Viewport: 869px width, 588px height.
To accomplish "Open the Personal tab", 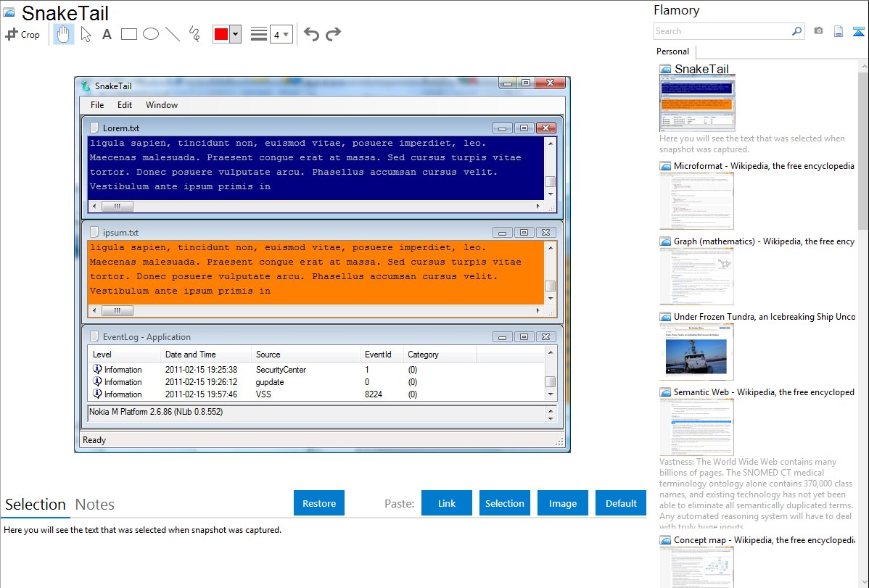I will [672, 51].
